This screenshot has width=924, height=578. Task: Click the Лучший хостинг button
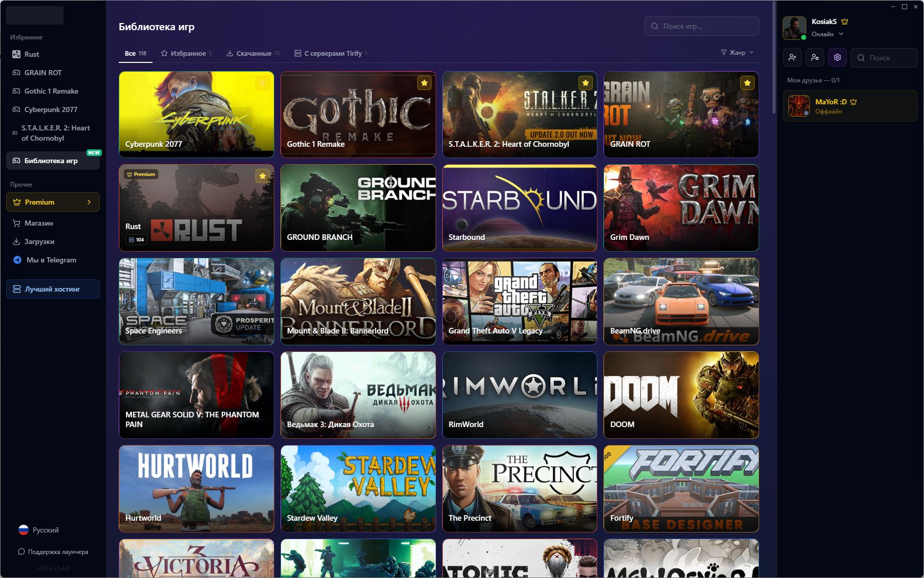[x=53, y=289]
